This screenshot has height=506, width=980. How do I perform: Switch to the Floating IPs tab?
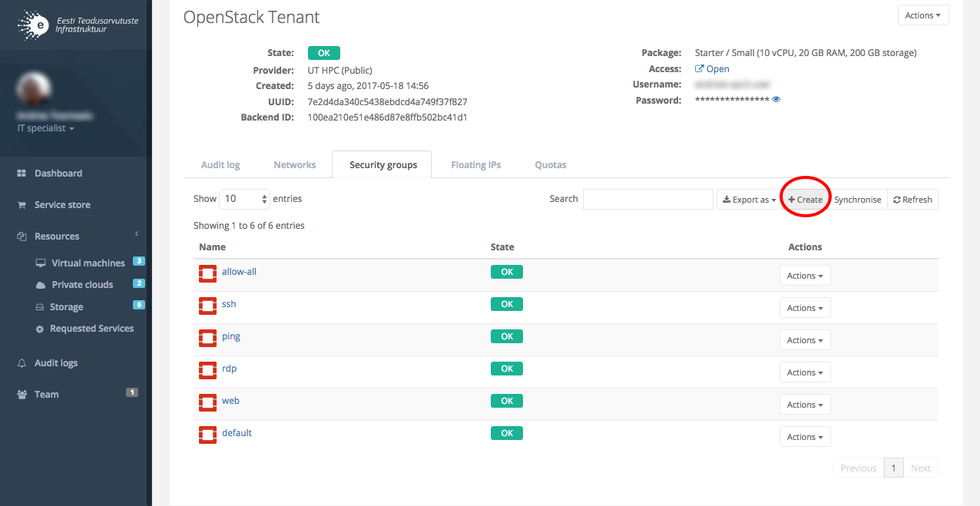click(476, 165)
